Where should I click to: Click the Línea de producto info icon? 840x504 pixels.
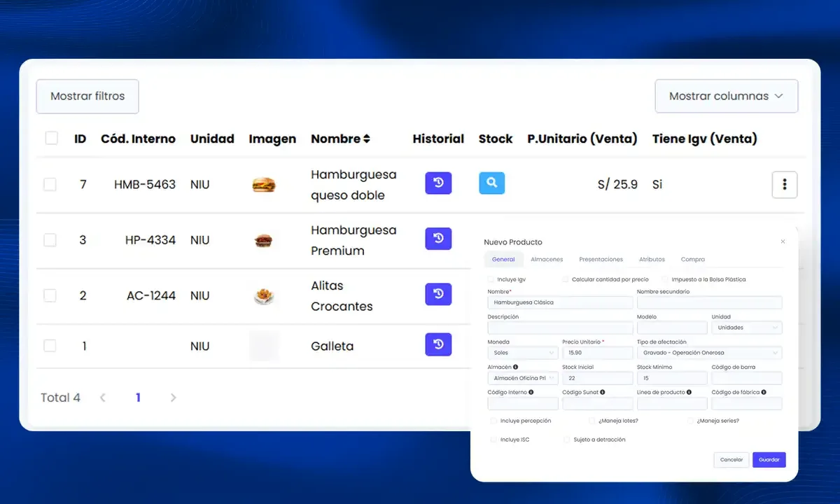click(689, 393)
